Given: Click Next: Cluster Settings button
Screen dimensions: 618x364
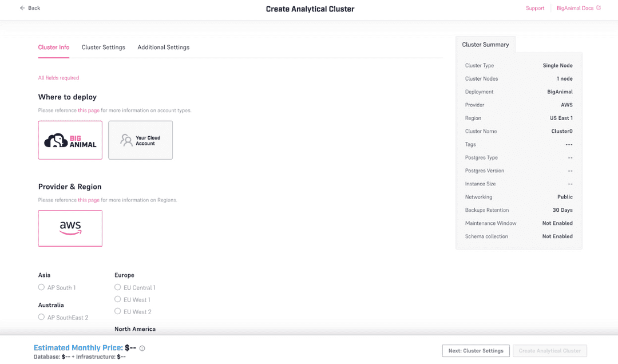Looking at the screenshot, I should 476,351.
